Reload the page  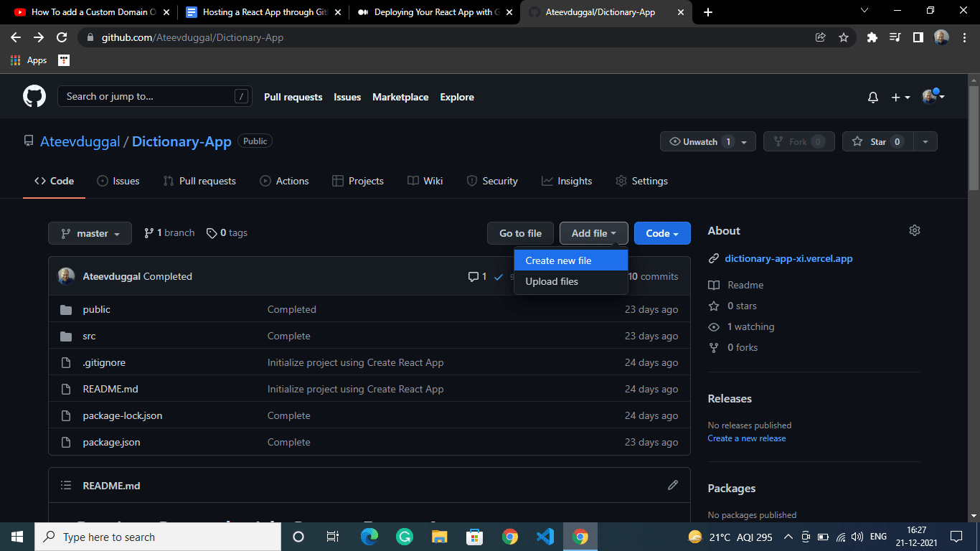pyautogui.click(x=62, y=37)
